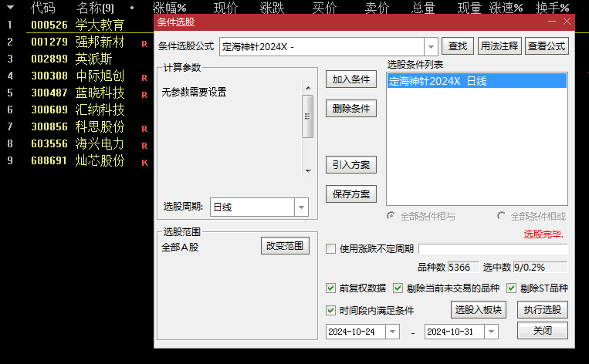589x364 pixels.
Task: Click the 涨跌不定周期 input field
Action: 493,249
